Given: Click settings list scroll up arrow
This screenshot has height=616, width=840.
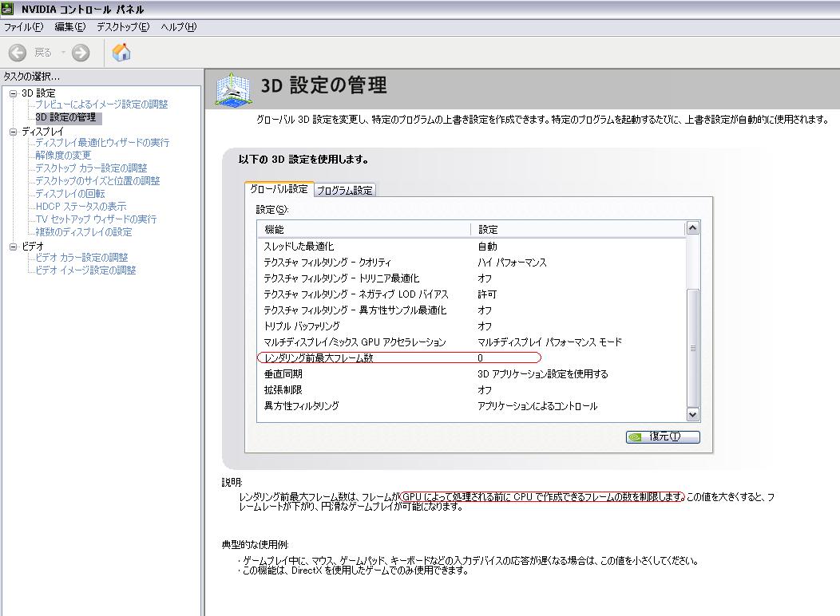Looking at the screenshot, I should 692,228.
